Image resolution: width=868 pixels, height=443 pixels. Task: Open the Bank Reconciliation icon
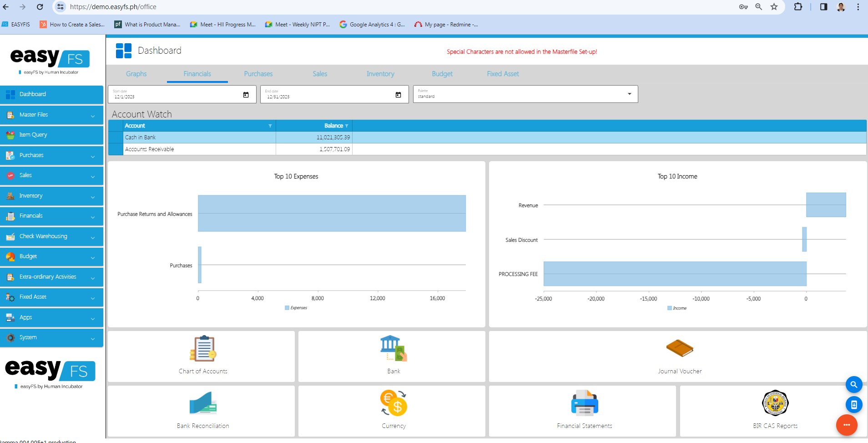203,403
